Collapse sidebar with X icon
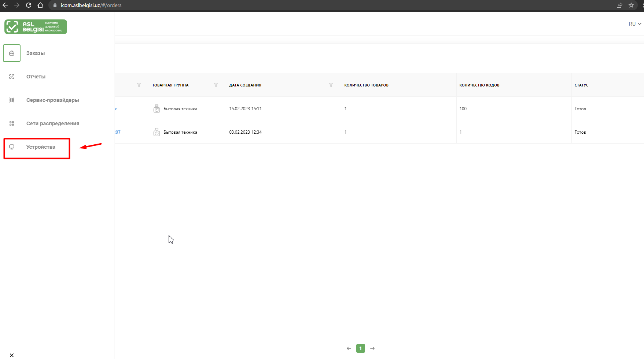This screenshot has height=359, width=644. coord(12,355)
